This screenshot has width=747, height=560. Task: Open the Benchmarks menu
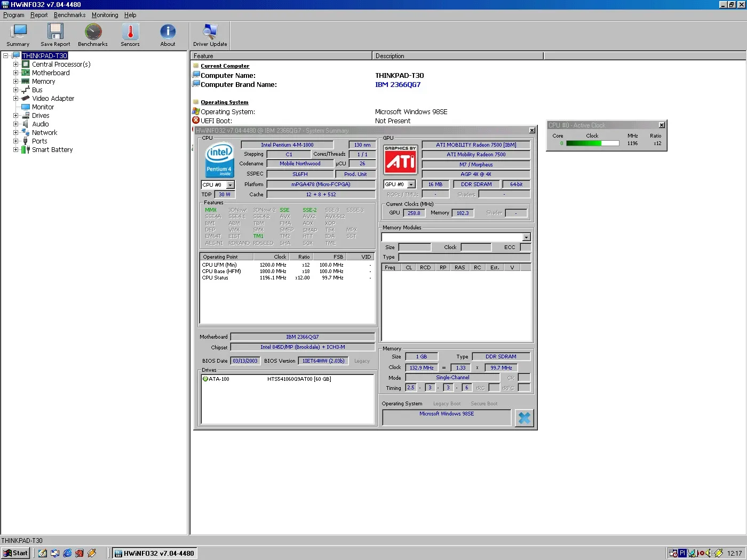tap(69, 15)
